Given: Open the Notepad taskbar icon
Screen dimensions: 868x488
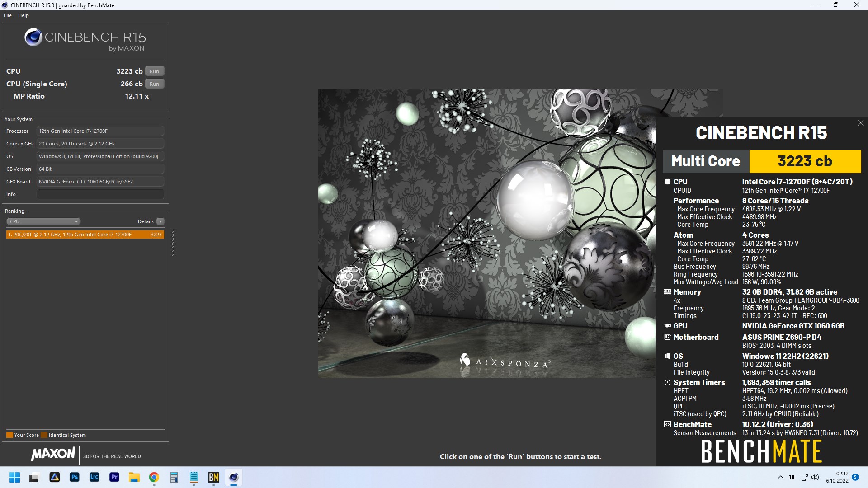Looking at the screenshot, I should [193, 477].
